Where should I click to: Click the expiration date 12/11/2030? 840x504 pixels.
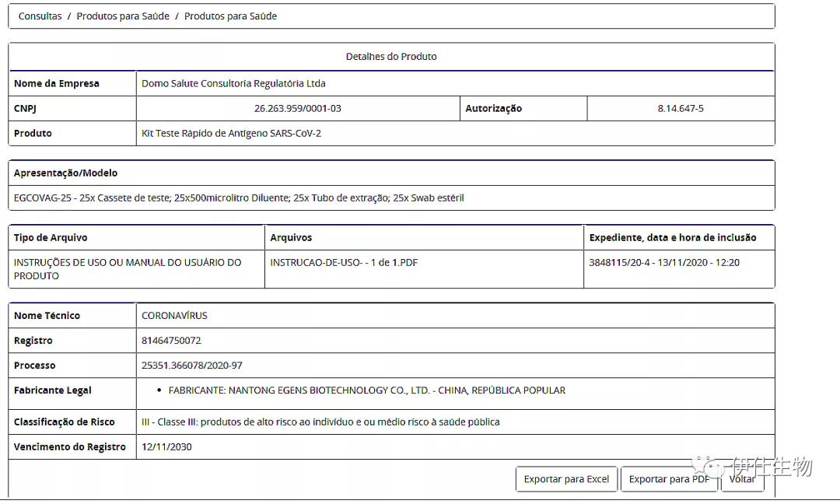click(166, 447)
